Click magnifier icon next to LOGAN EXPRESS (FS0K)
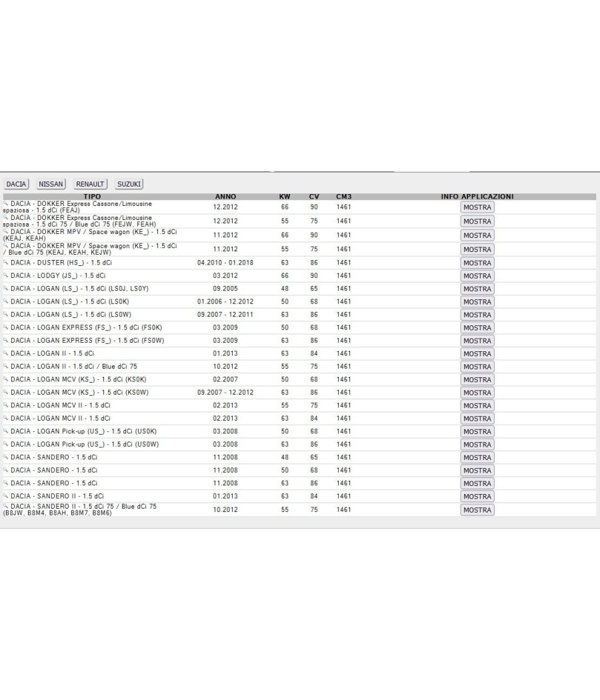This screenshot has height=700, width=600. (x=6, y=327)
